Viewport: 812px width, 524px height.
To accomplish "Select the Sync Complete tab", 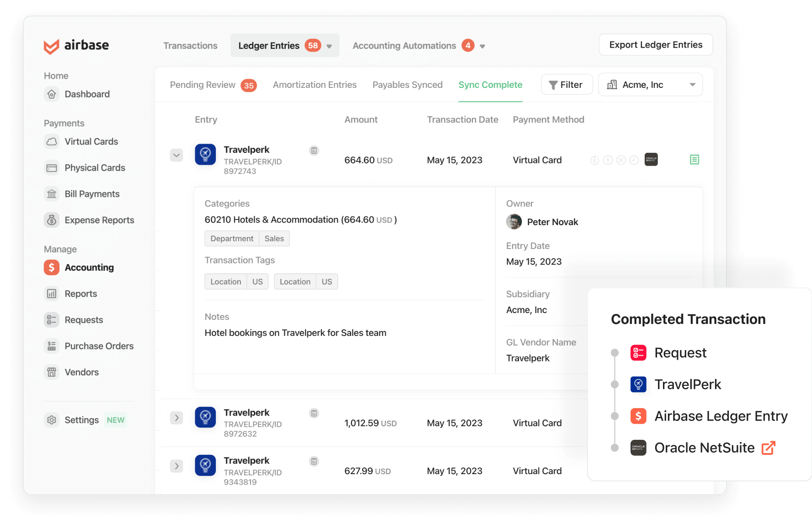I will [490, 85].
